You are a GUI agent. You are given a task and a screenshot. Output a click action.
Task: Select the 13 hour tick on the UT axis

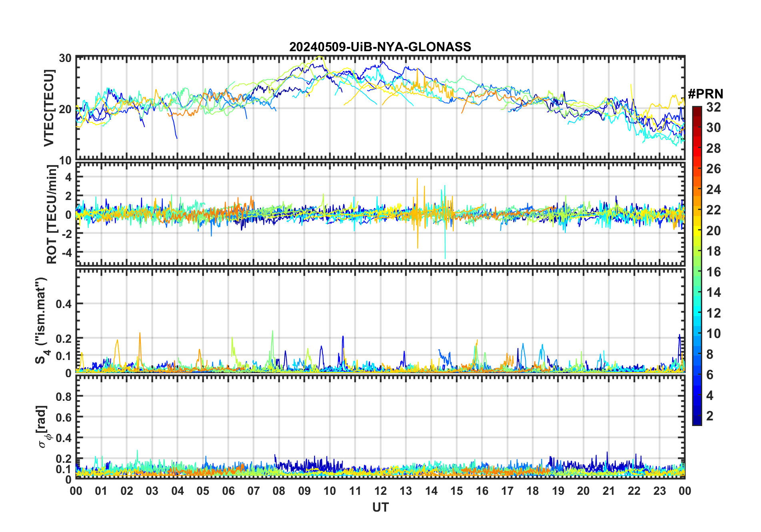point(406,491)
